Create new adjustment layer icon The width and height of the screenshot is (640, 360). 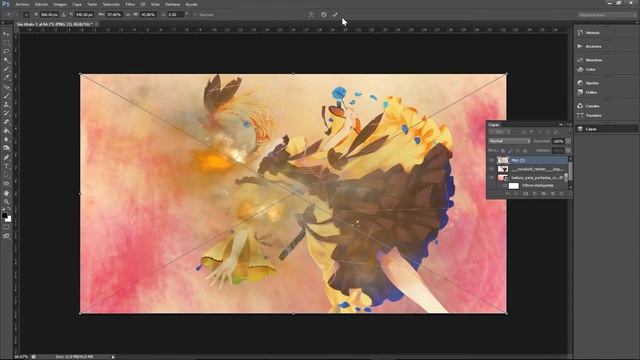pyautogui.click(x=534, y=193)
